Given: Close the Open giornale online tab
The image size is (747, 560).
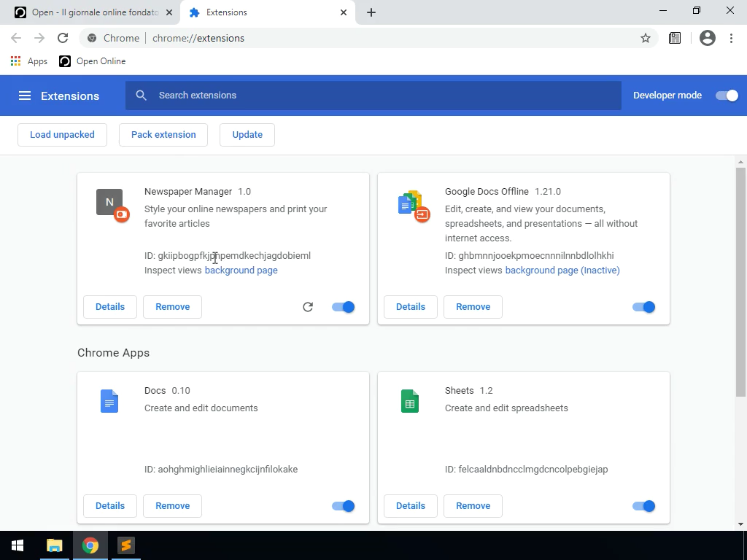Looking at the screenshot, I should (169, 12).
